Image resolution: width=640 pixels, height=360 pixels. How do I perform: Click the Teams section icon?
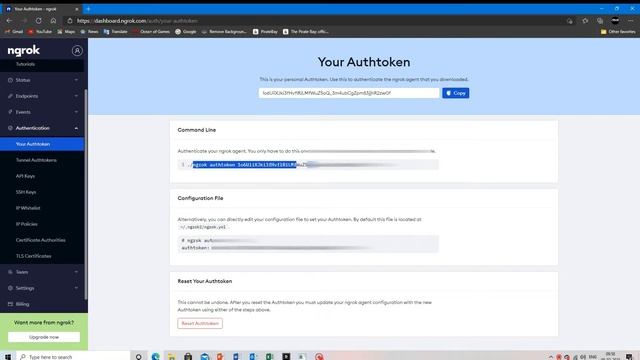[x=10, y=272]
